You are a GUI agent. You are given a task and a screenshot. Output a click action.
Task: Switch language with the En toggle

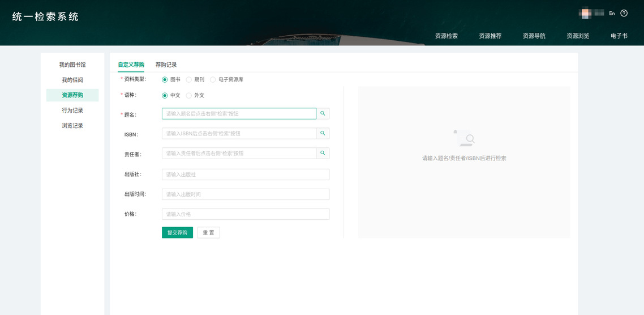click(x=612, y=14)
